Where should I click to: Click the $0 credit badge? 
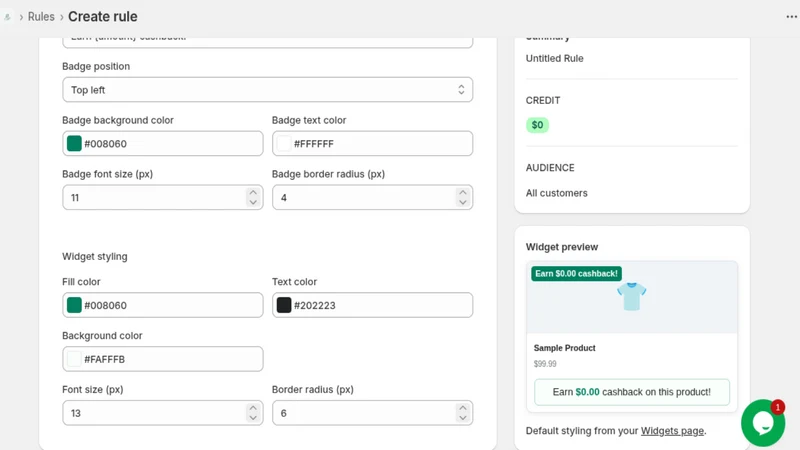(x=537, y=125)
